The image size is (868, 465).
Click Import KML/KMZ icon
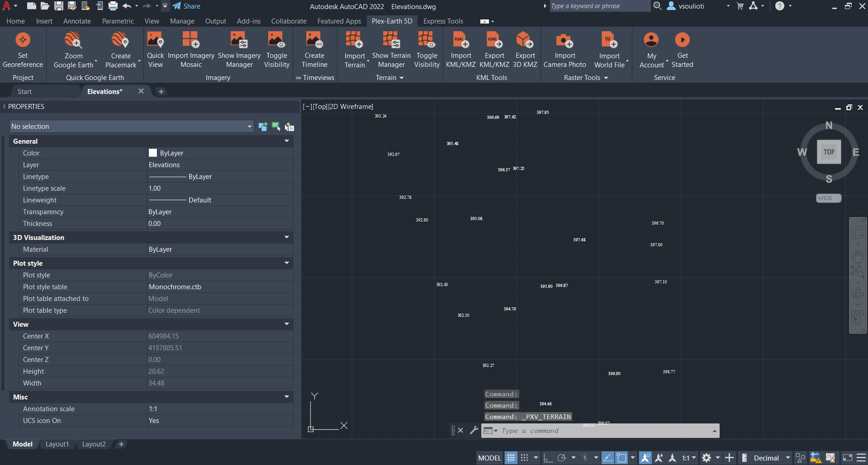(461, 40)
